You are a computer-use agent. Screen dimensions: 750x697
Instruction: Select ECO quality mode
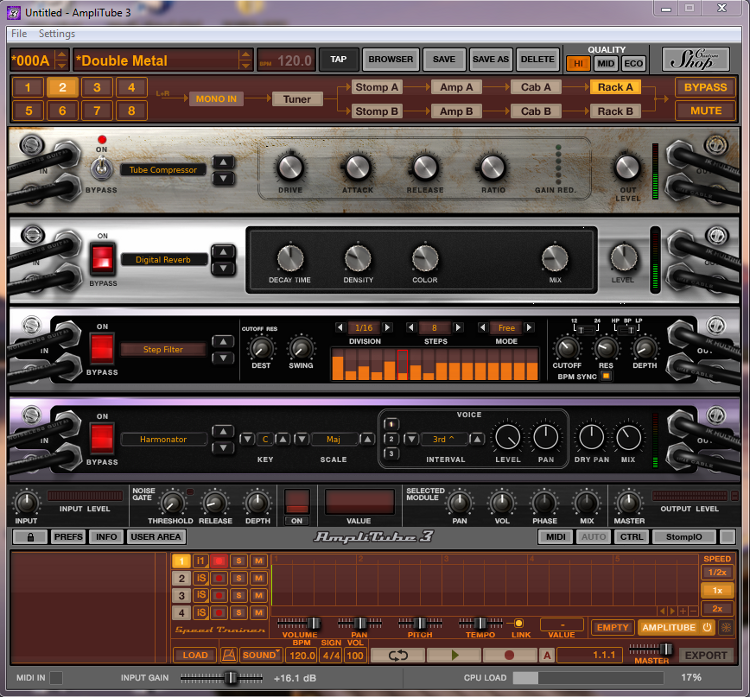[633, 63]
